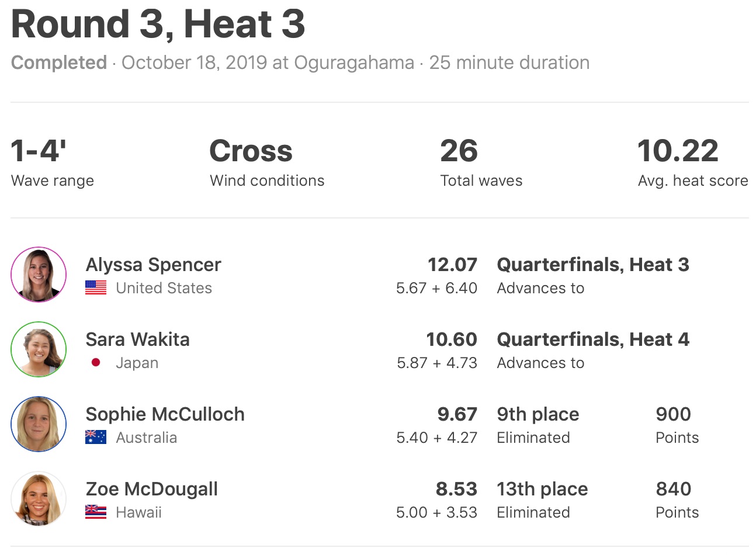756x555 pixels.
Task: Open Sophie McCulloch's athlete name link
Action: pyautogui.click(x=165, y=414)
